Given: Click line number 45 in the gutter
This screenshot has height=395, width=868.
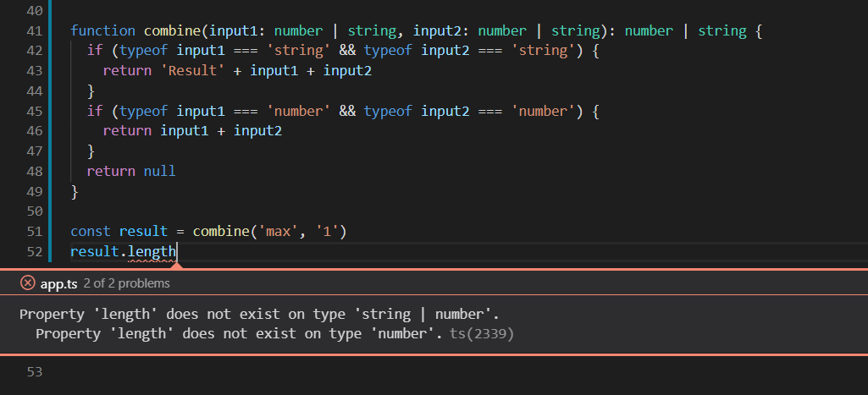Looking at the screenshot, I should click(x=35, y=111).
